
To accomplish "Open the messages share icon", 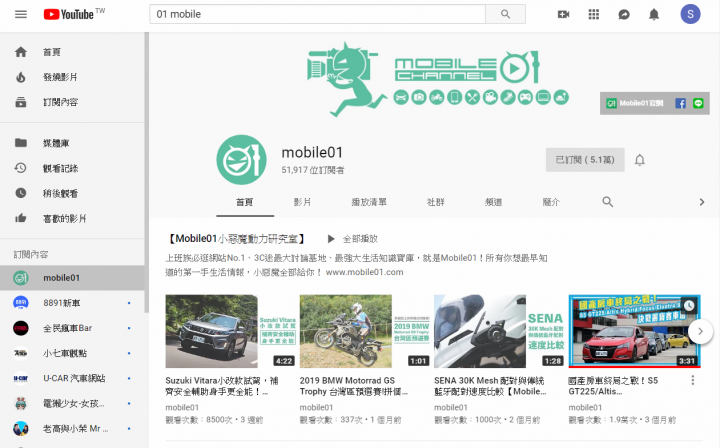I will [624, 15].
